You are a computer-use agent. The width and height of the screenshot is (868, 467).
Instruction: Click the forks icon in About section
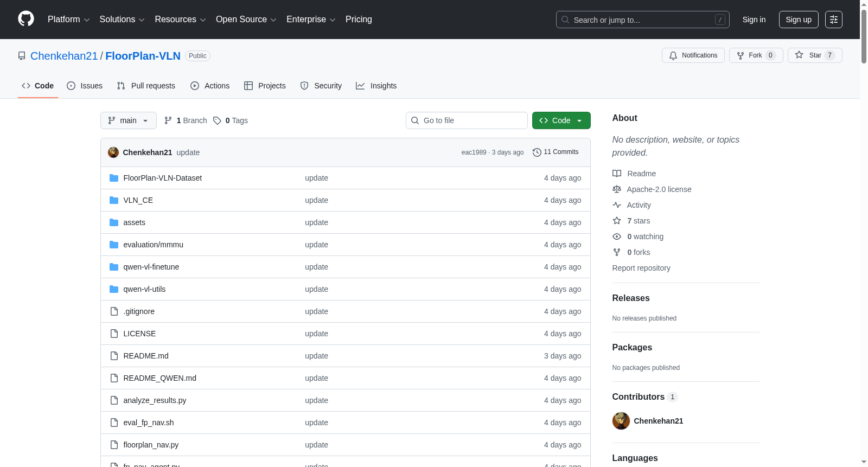coord(617,252)
